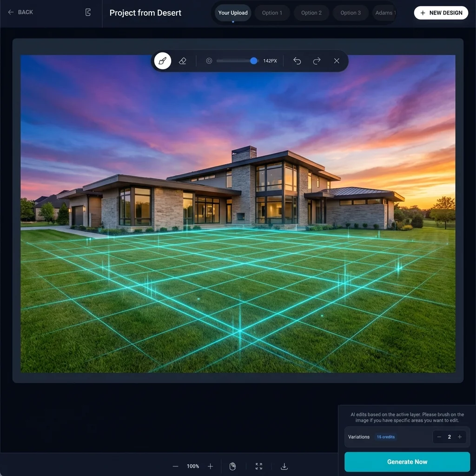Click the brush size circle icon
This screenshot has height=476, width=476.
click(x=209, y=61)
